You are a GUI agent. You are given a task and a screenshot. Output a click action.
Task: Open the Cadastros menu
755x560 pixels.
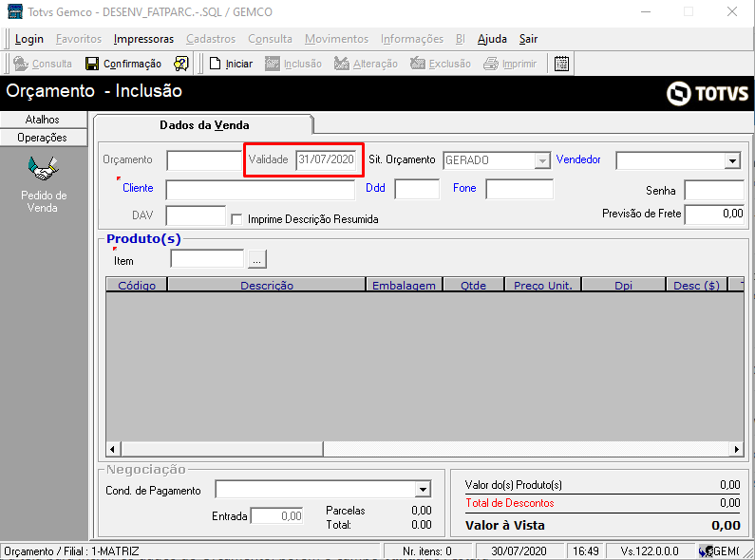click(x=211, y=39)
